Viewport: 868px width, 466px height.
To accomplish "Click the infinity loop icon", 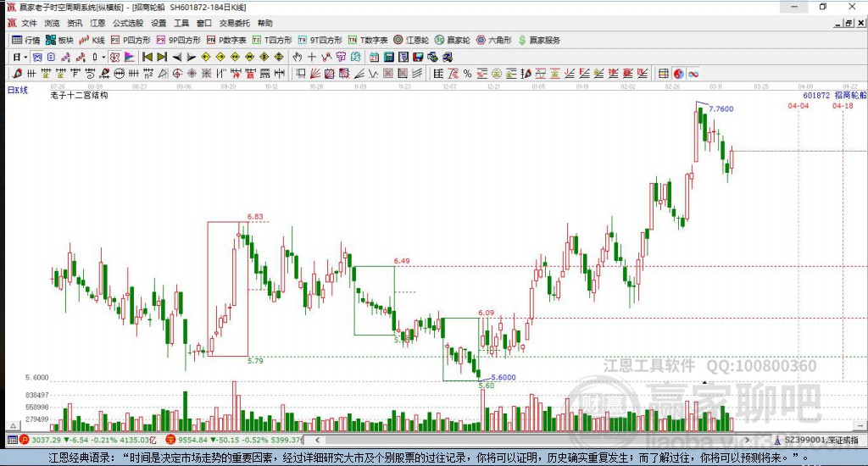I will 693,74.
